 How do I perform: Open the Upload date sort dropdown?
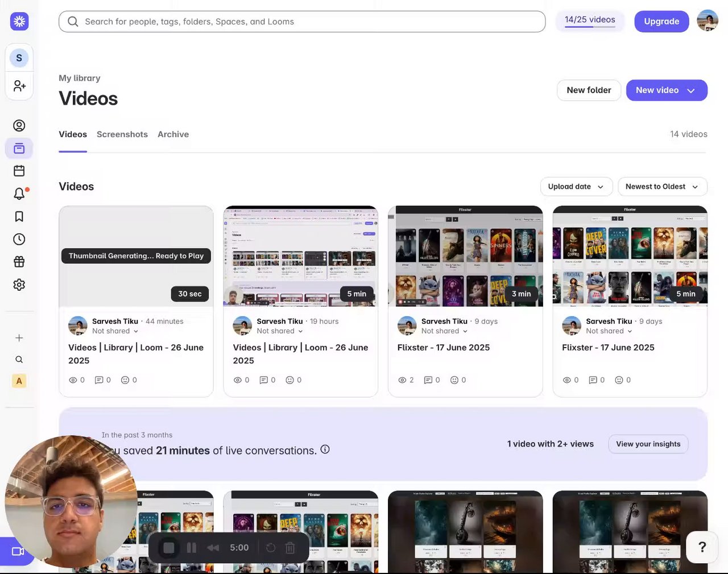pos(576,187)
